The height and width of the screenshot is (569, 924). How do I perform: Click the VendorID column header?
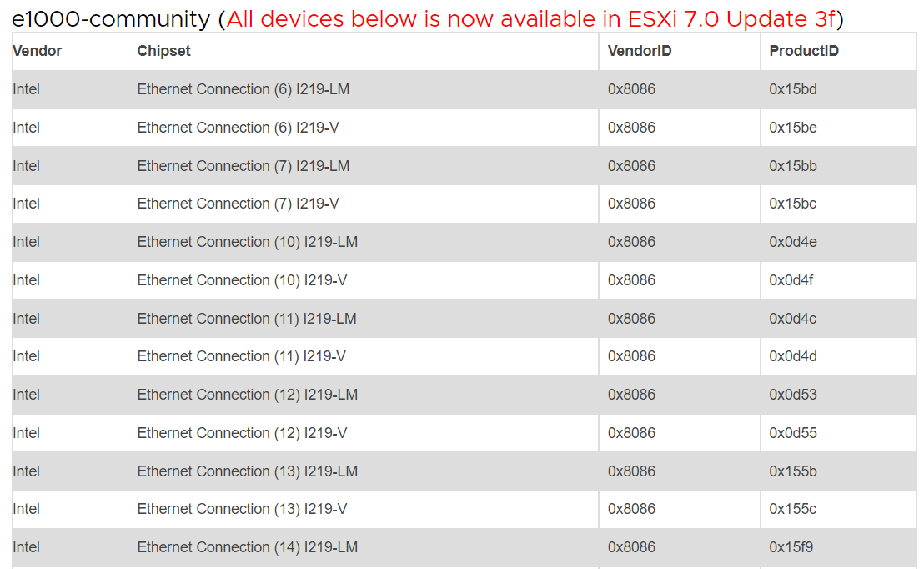[x=640, y=51]
